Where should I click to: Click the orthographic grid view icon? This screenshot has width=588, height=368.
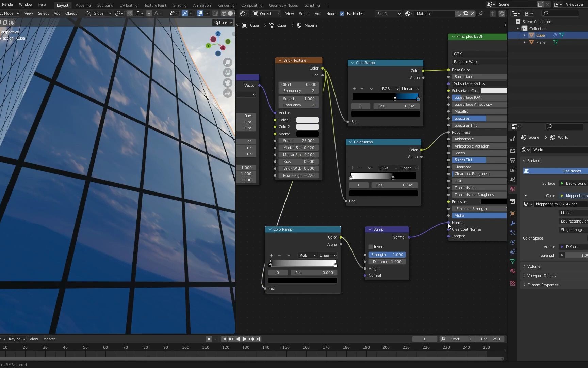click(228, 93)
